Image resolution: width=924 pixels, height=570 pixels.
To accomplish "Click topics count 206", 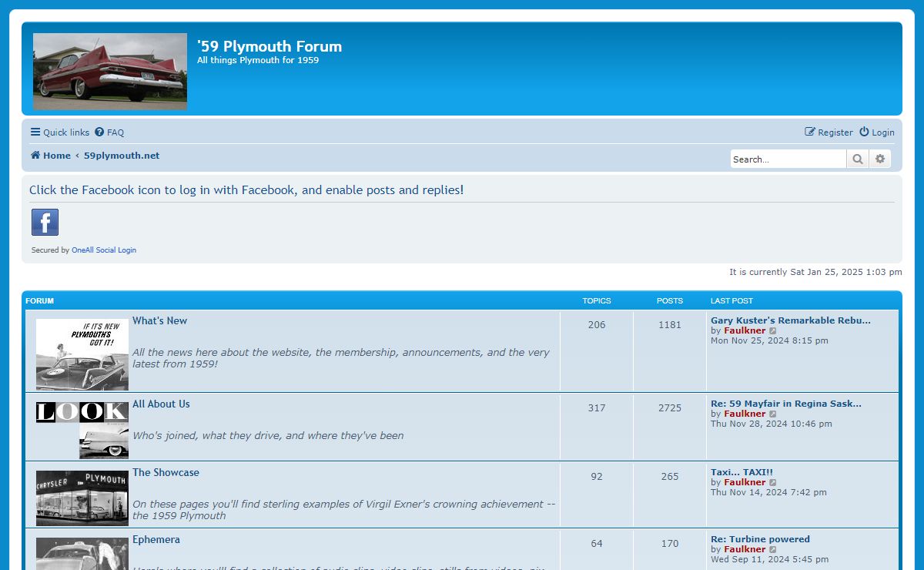I will point(597,325).
